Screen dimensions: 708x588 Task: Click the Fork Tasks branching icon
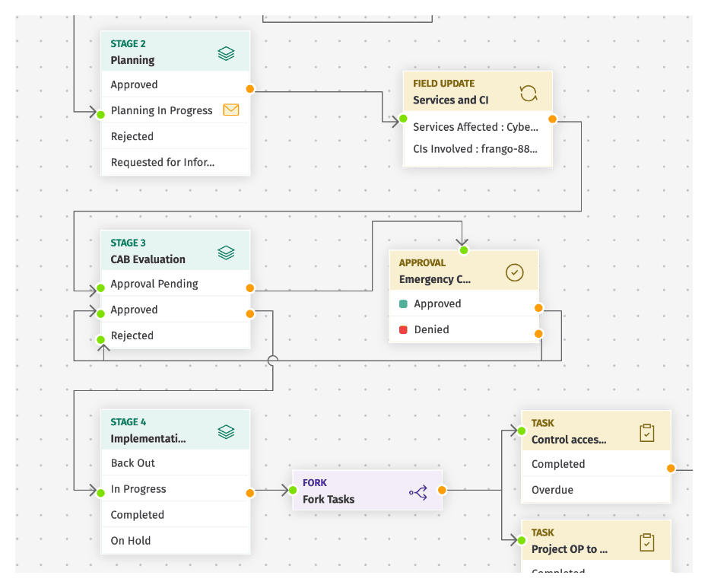(x=418, y=492)
